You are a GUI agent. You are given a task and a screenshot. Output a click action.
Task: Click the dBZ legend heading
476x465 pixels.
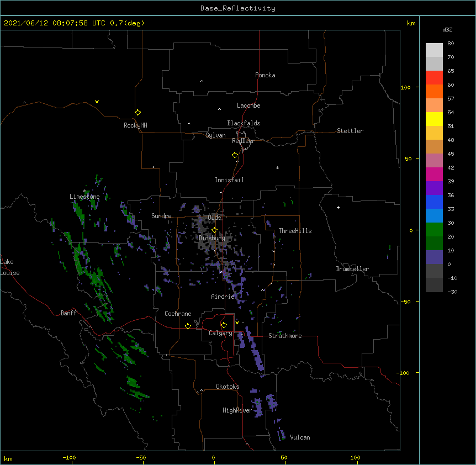click(447, 29)
